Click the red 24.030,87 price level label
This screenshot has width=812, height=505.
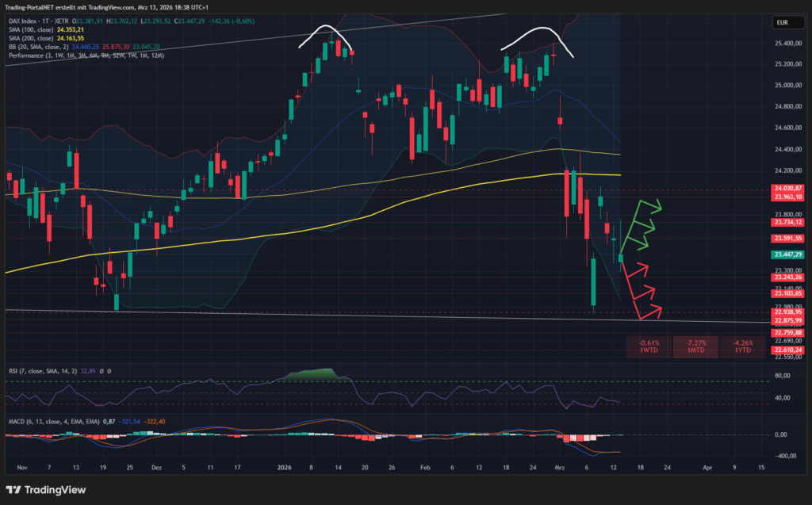(x=787, y=188)
